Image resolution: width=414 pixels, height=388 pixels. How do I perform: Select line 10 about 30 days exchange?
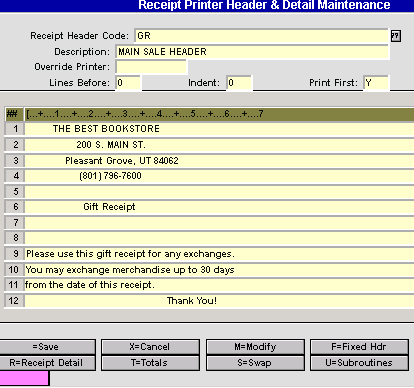pyautogui.click(x=219, y=270)
